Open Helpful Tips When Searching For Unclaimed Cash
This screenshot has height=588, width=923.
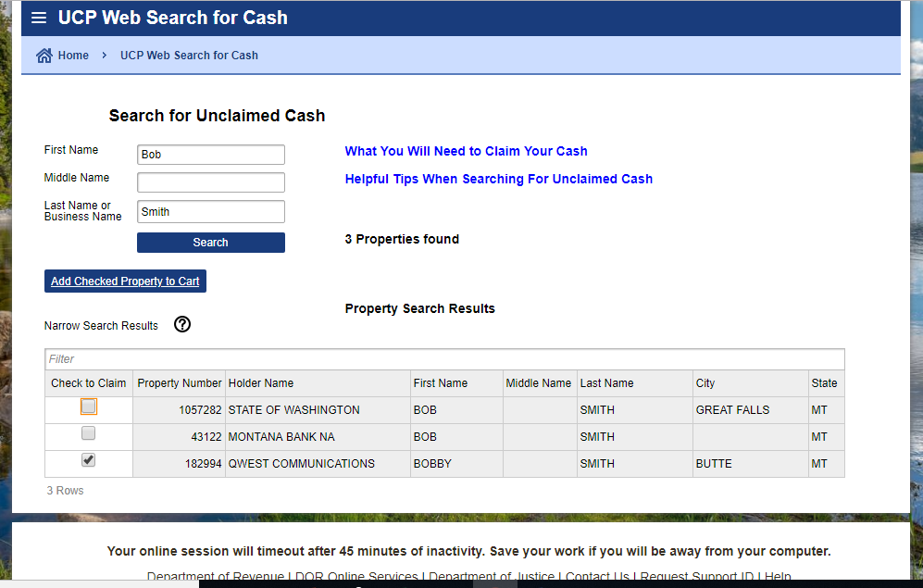[498, 179]
